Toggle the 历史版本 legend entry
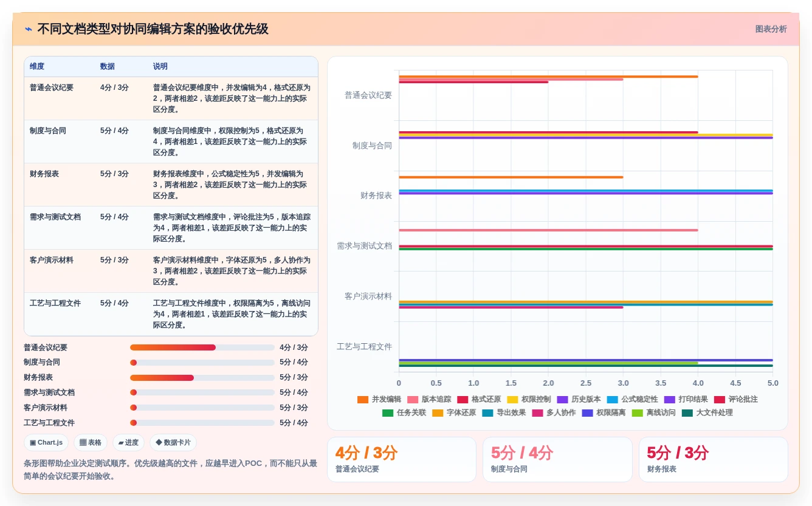Screen dimensions: 812x506 (579, 400)
